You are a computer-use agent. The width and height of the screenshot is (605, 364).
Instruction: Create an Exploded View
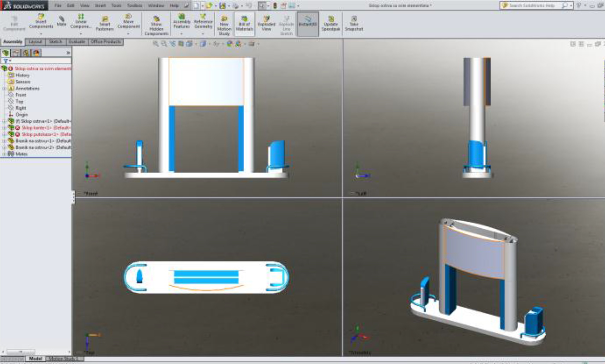266,23
